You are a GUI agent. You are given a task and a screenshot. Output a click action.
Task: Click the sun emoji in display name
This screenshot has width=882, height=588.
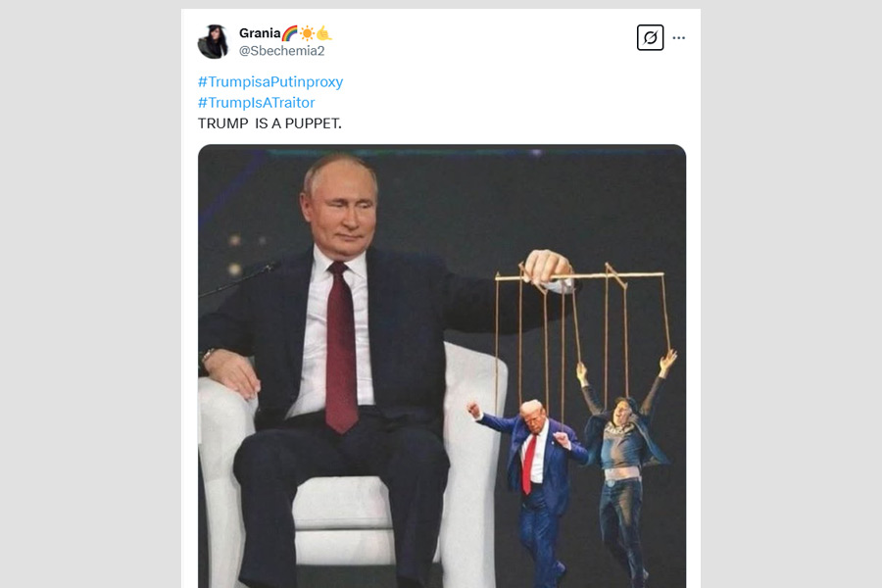[x=307, y=33]
